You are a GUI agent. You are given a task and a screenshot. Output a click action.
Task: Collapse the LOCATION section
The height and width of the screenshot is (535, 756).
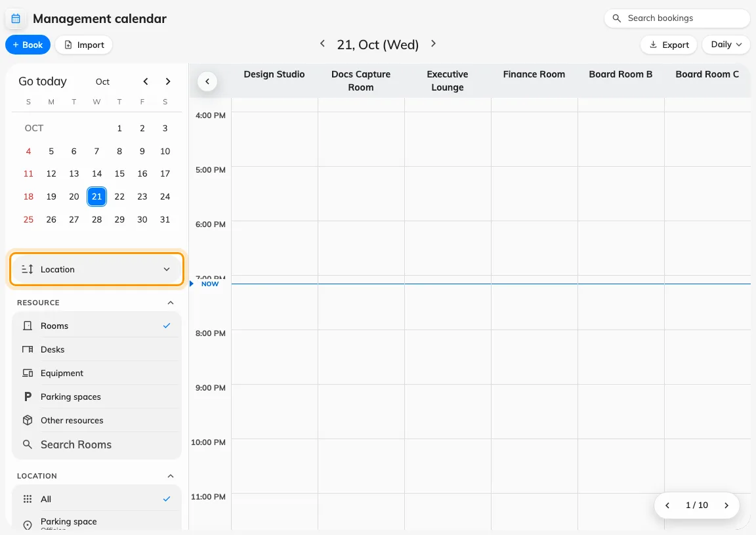tap(170, 476)
